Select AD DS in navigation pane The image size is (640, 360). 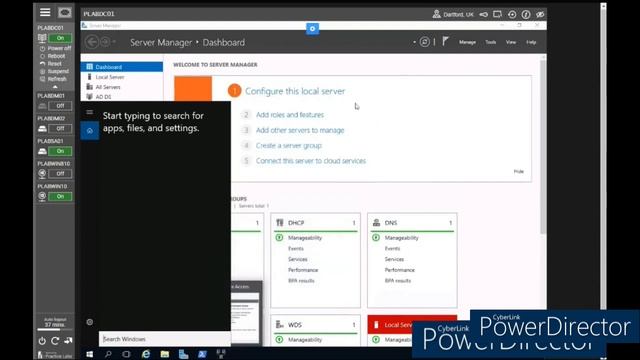pos(122,97)
